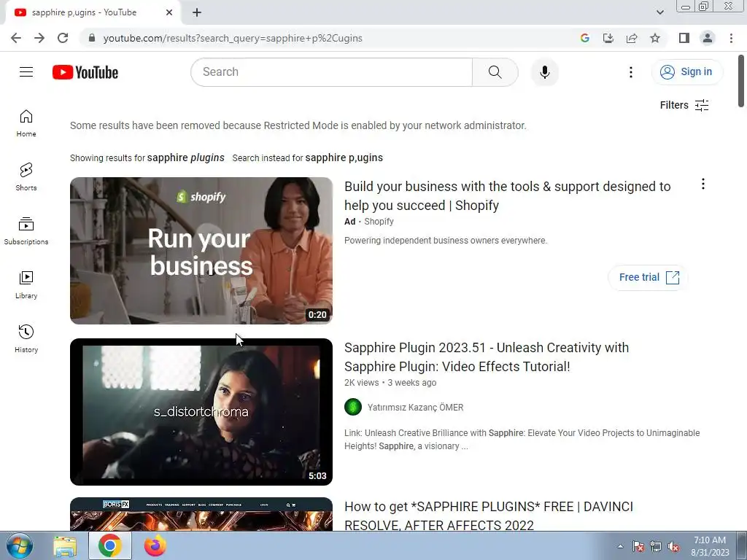Image resolution: width=747 pixels, height=560 pixels.
Task: Go back with browser back arrow
Action: (16, 38)
